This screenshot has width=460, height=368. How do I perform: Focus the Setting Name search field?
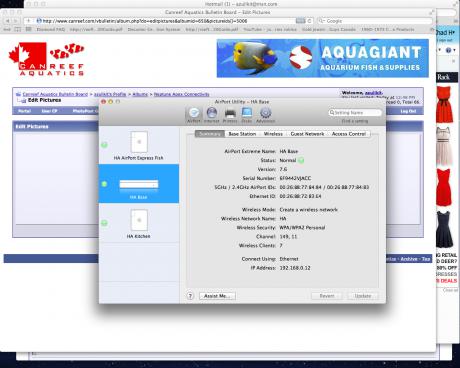(x=355, y=113)
